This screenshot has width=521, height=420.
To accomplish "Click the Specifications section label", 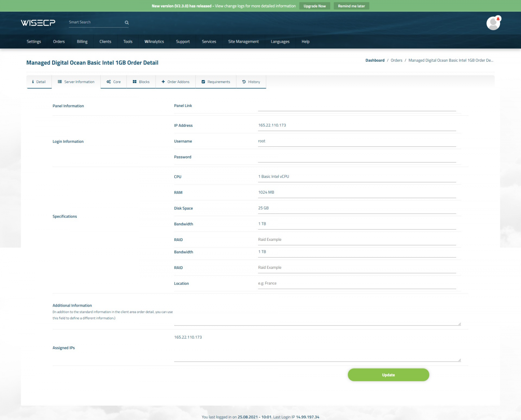I will coord(65,216).
